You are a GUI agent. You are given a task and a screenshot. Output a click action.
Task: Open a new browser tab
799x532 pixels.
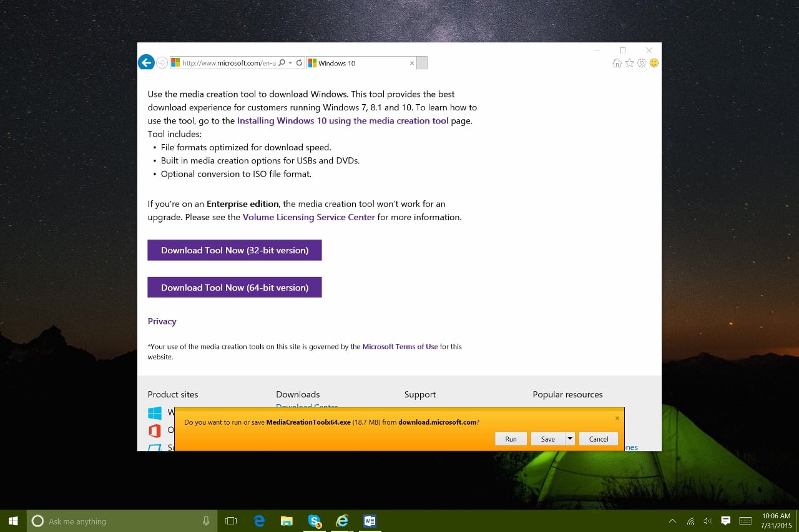[x=422, y=63]
